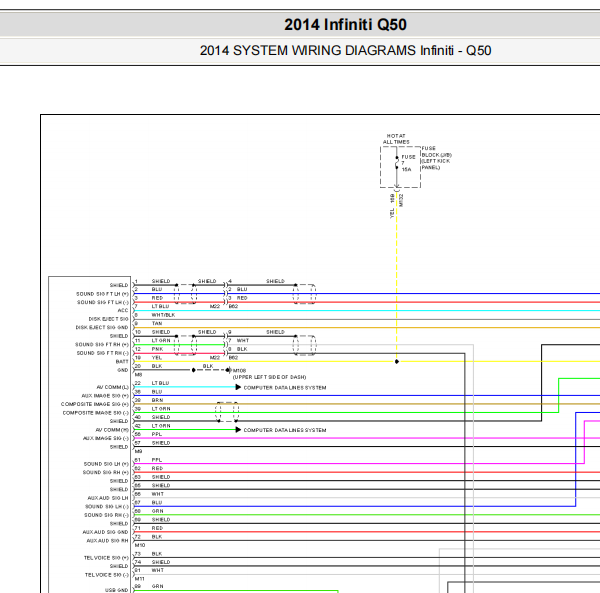The image size is (600, 593).
Task: Click 'SOUND SIG FT LH (-)' pin label
Action: point(103,302)
